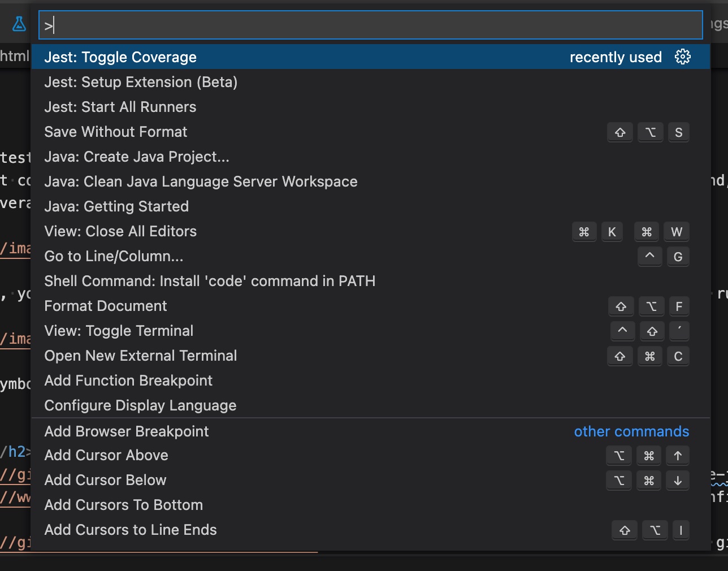Select Go to Line/Column... command

tap(371, 256)
